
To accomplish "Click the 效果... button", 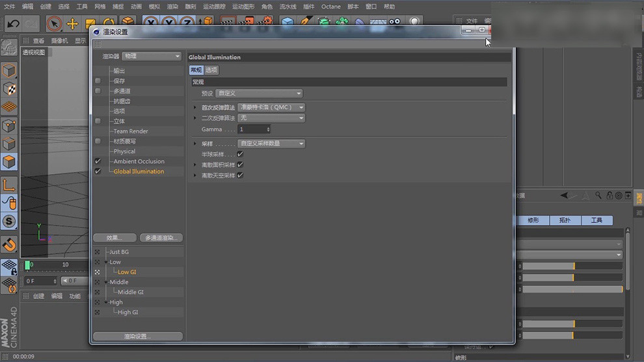I will 114,238.
